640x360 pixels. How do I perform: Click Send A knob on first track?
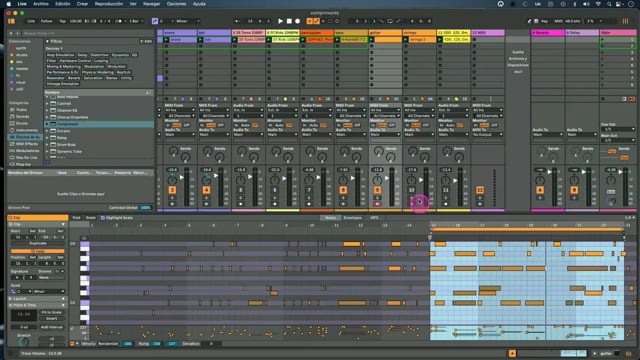[173, 151]
